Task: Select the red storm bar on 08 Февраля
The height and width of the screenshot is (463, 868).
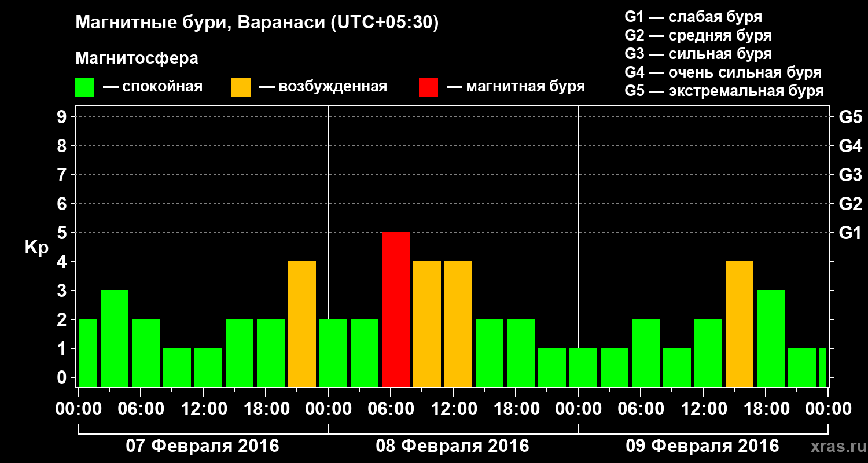Action: 396,309
